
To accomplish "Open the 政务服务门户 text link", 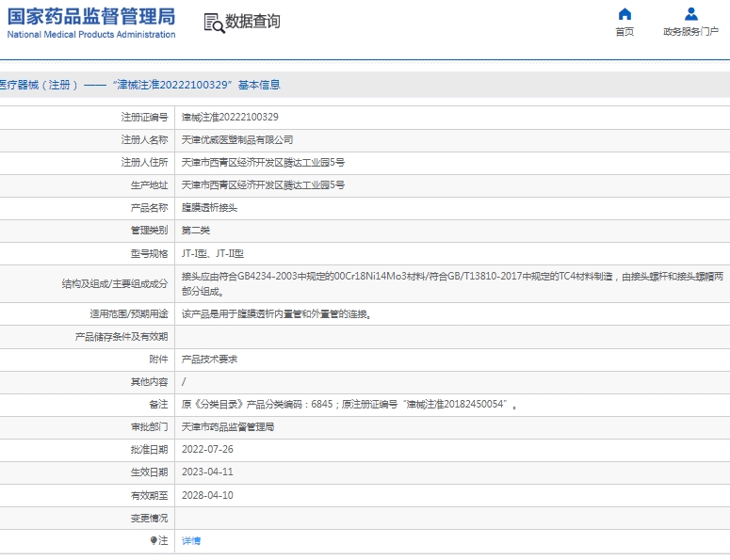I will pyautogui.click(x=690, y=32).
